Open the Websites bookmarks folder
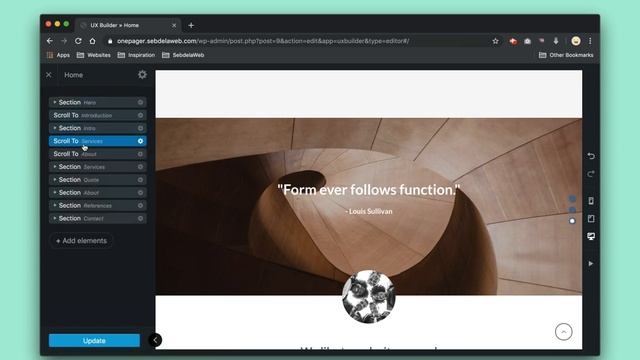This screenshot has width=640, height=360. click(x=93, y=55)
